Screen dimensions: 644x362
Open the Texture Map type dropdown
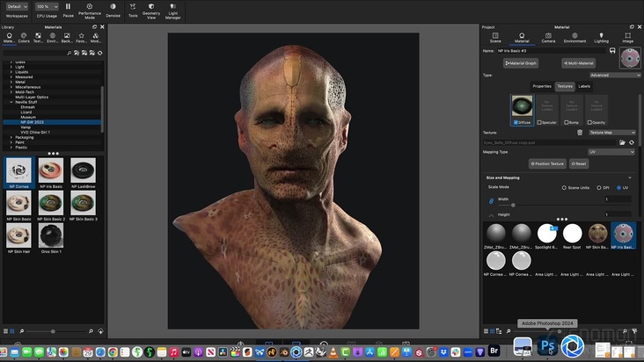pyautogui.click(x=612, y=133)
